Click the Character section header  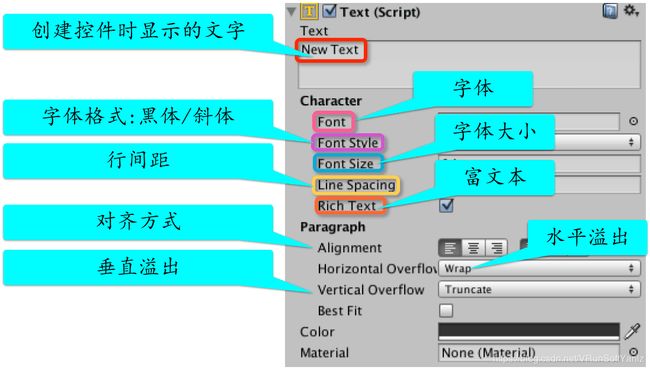(331, 101)
